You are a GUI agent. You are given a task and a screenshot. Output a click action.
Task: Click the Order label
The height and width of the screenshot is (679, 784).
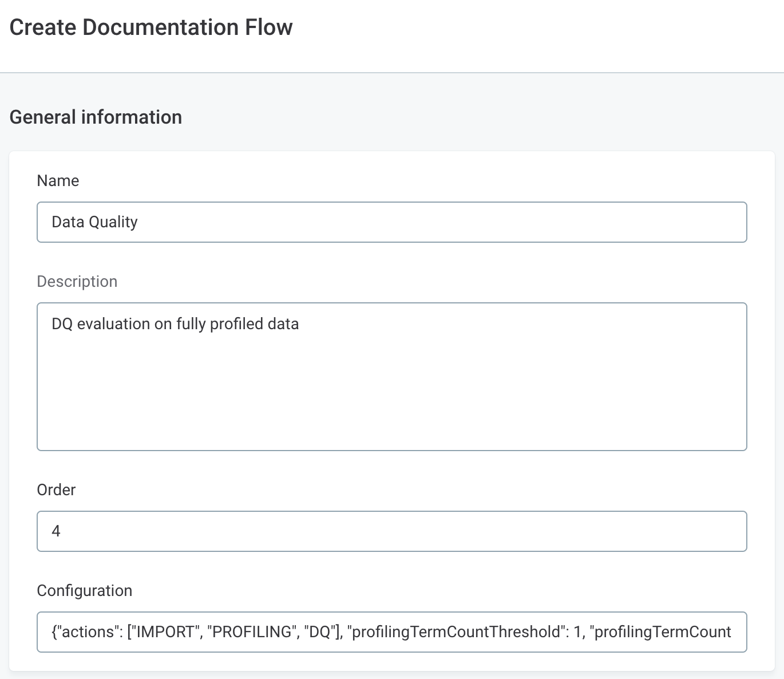click(56, 489)
